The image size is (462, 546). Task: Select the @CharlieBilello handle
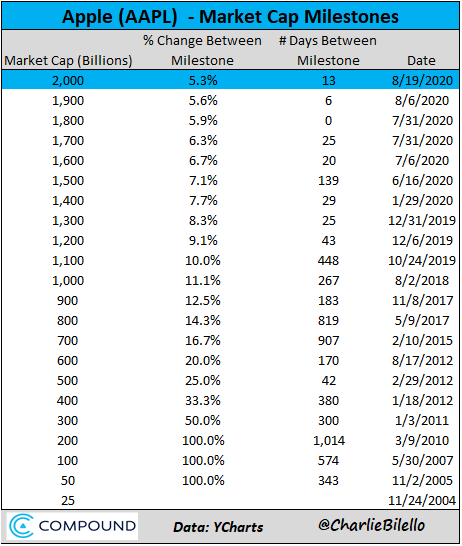(x=371, y=525)
